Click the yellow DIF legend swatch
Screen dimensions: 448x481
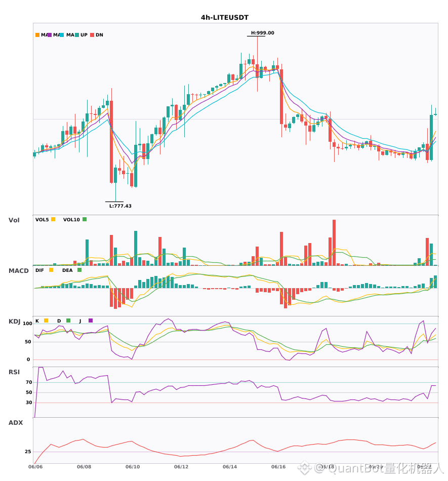51,270
